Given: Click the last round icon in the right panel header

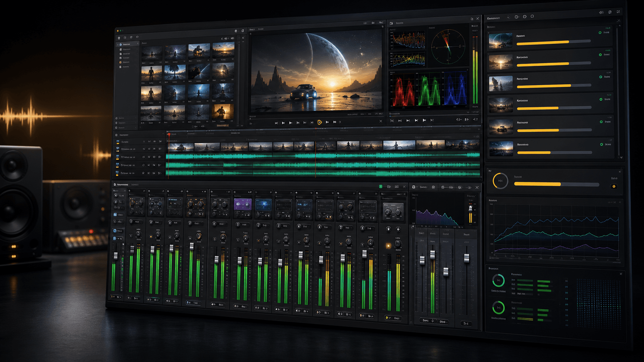Looking at the screenshot, I should pos(532,17).
